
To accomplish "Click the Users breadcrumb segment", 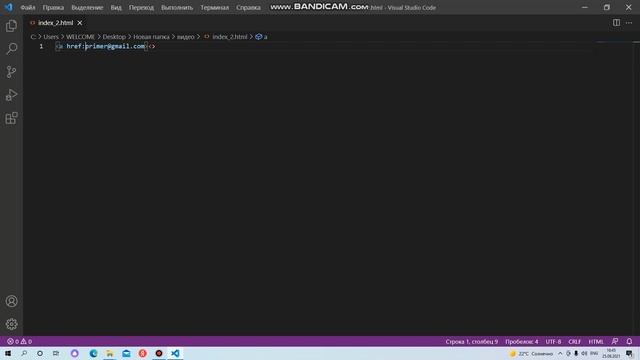I will click(x=51, y=37).
